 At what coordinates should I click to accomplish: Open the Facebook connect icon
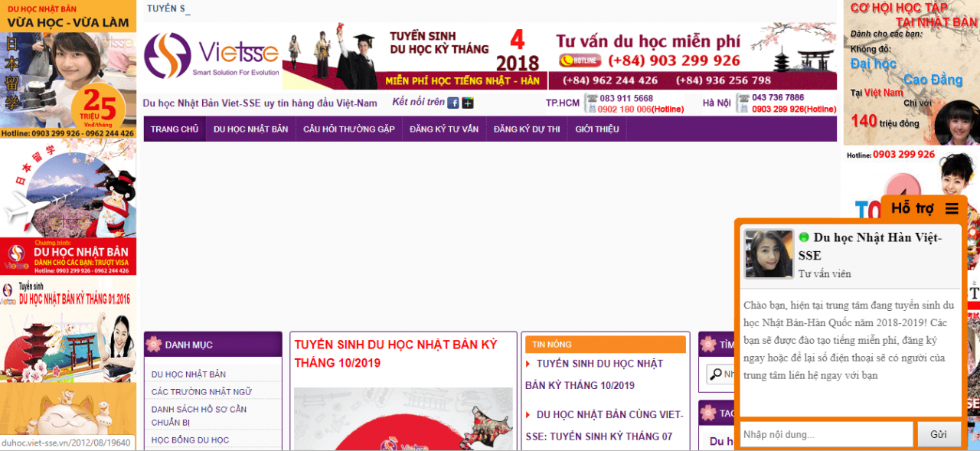point(453,103)
